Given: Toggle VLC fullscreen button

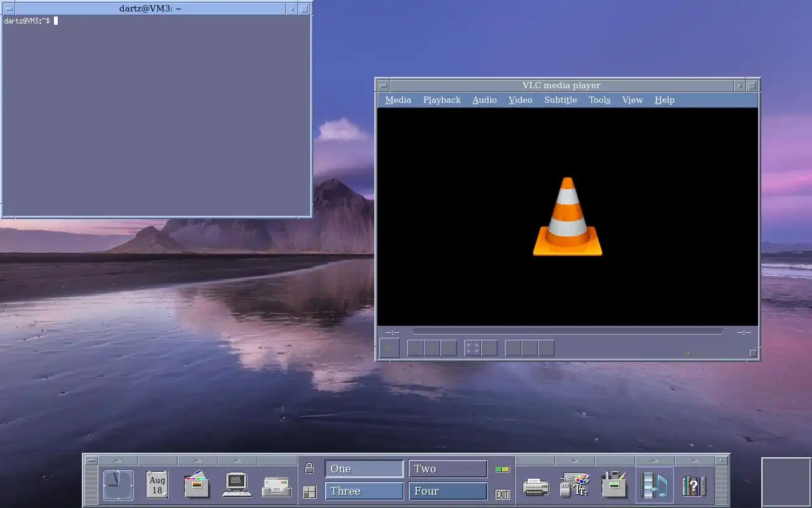Looking at the screenshot, I should [473, 348].
